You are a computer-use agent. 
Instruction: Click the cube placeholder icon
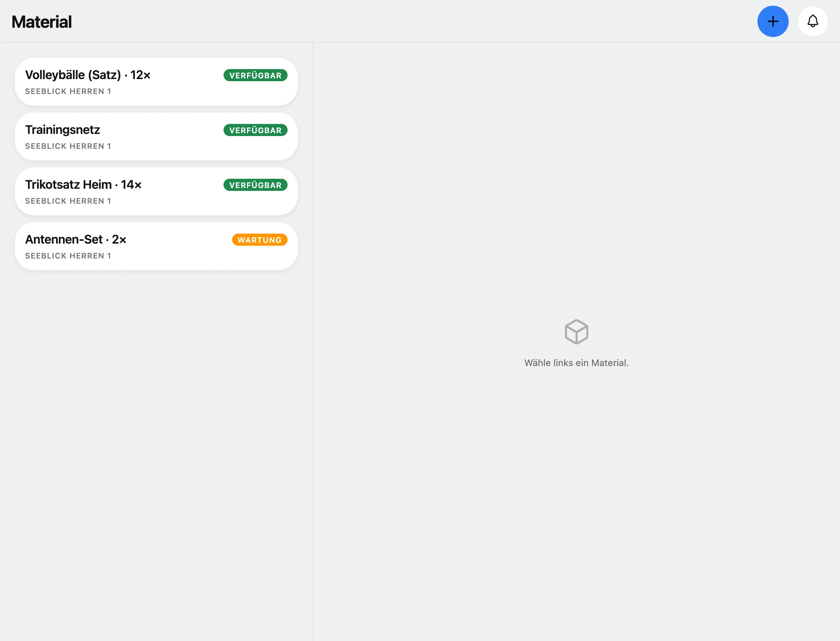(x=576, y=332)
